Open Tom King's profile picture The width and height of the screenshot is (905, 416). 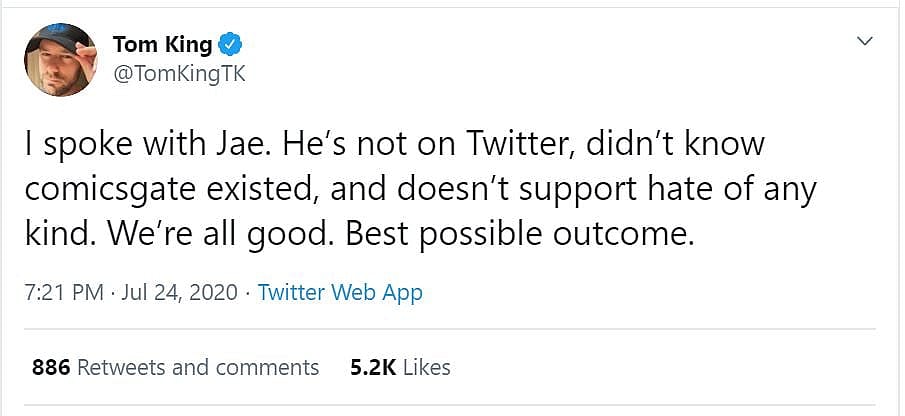pyautogui.click(x=60, y=60)
